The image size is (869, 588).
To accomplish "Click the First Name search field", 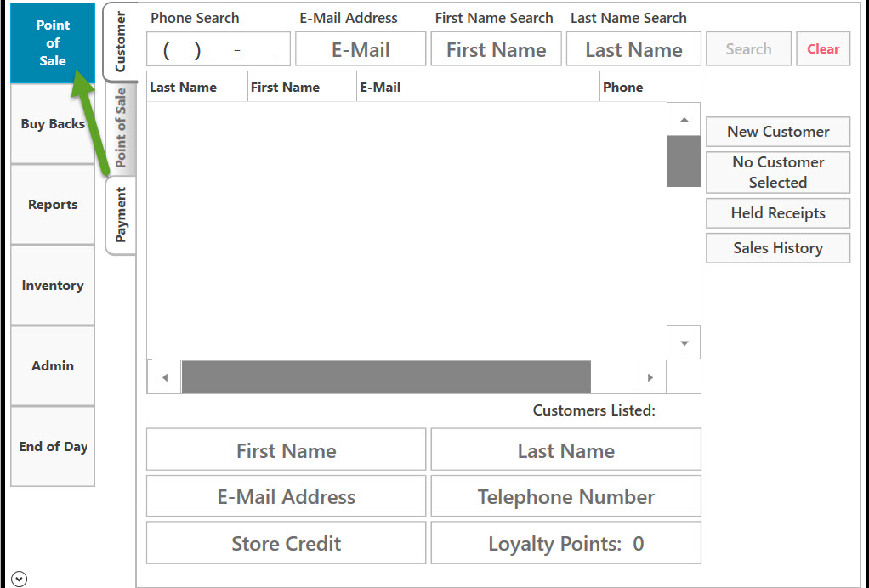I will pos(496,49).
